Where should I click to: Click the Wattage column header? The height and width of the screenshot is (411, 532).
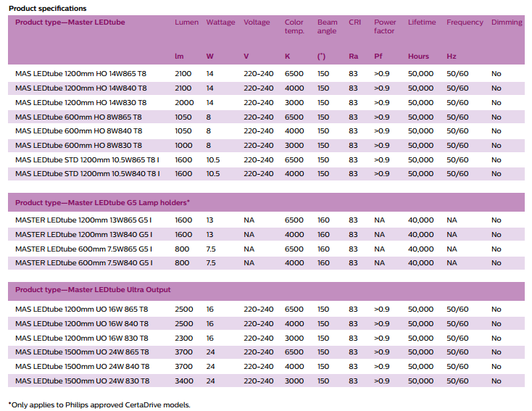pyautogui.click(x=220, y=22)
